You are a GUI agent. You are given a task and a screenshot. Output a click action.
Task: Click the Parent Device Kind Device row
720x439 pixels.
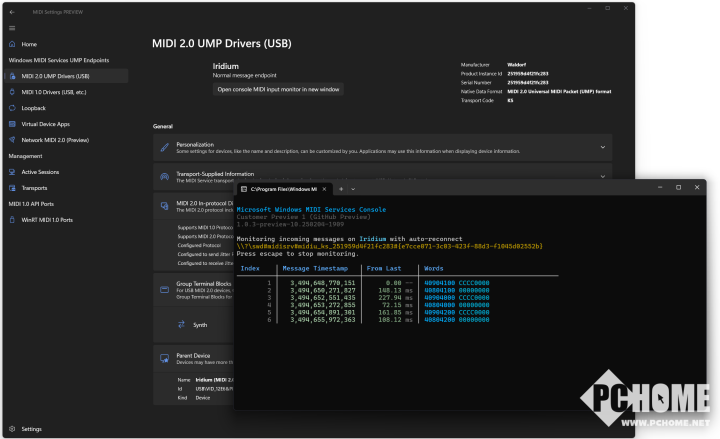pyautogui.click(x=194, y=398)
